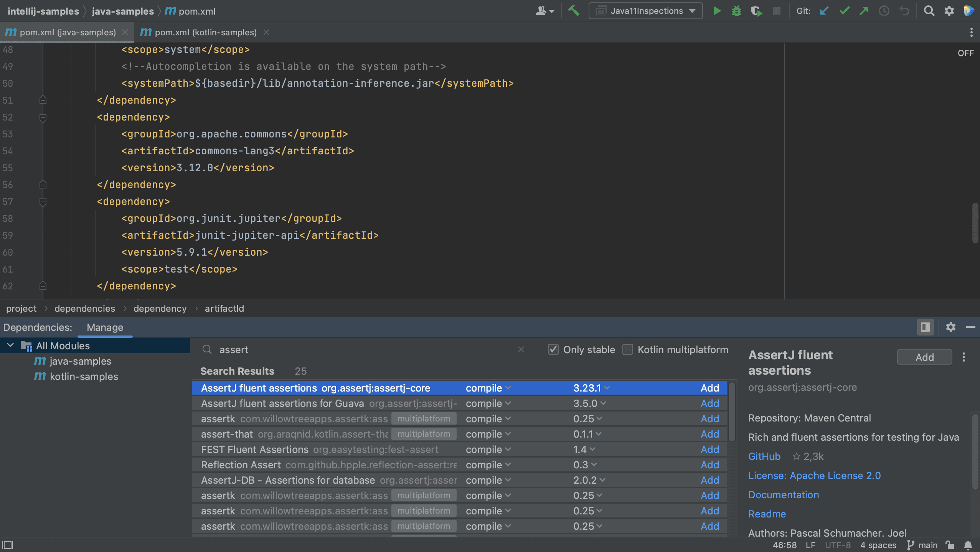Click the Add button in details pane

tap(924, 357)
